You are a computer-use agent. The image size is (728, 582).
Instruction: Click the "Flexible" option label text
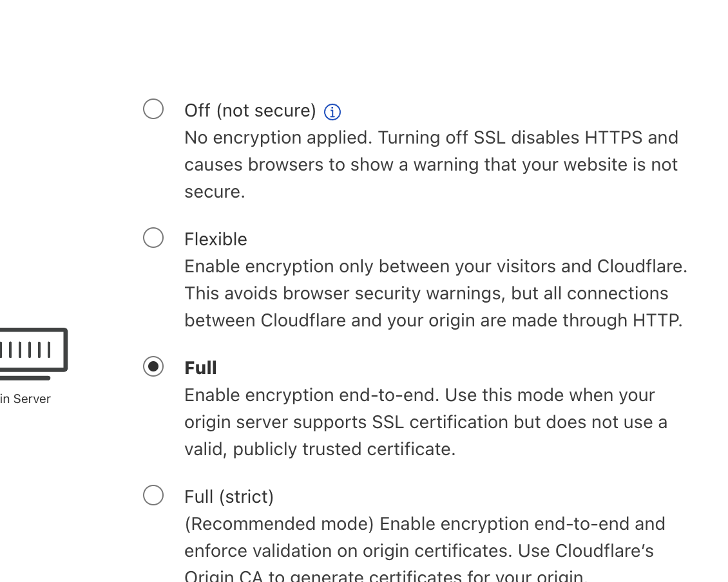216,239
